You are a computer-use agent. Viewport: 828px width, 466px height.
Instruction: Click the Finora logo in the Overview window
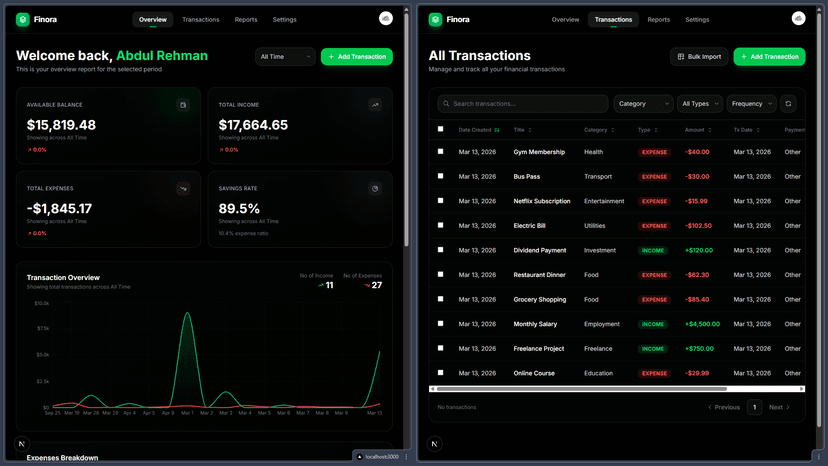[23, 20]
